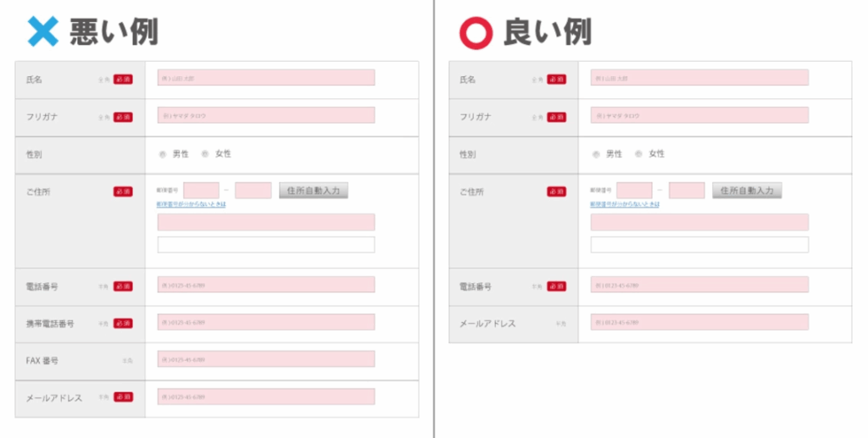Select the 女性 radio button in the 良い例 form
This screenshot has height=438, width=868.
tap(638, 154)
